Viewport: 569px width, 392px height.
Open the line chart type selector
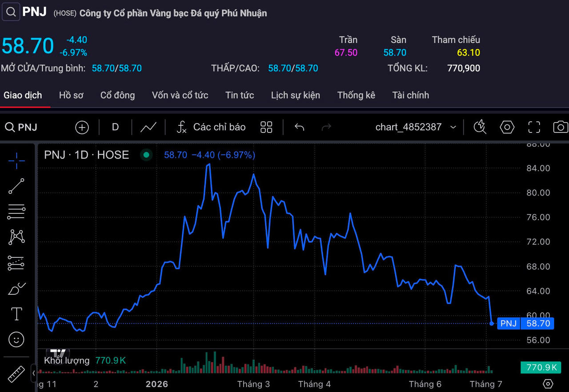[148, 127]
